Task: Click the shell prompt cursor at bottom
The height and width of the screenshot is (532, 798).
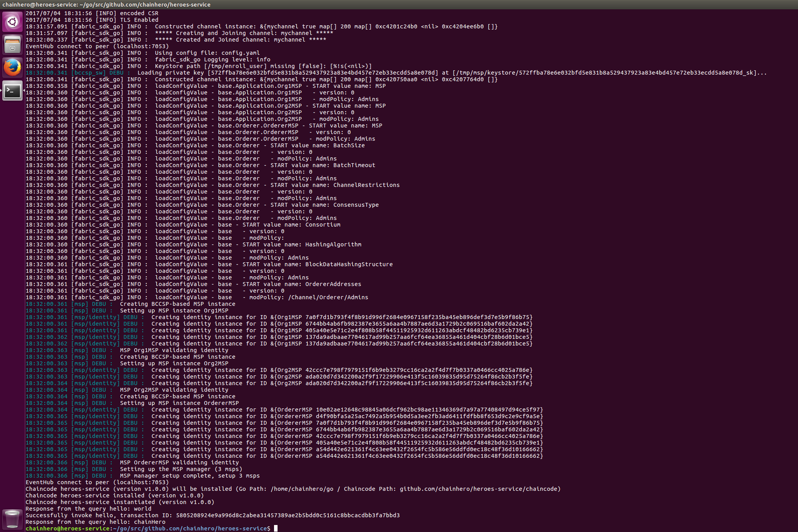Action: point(276,529)
